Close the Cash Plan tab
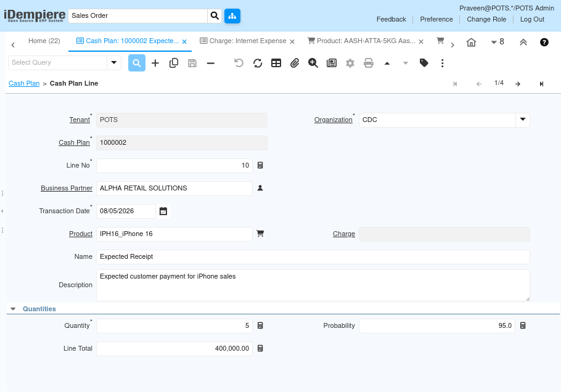This screenshot has height=392, width=561. click(184, 42)
